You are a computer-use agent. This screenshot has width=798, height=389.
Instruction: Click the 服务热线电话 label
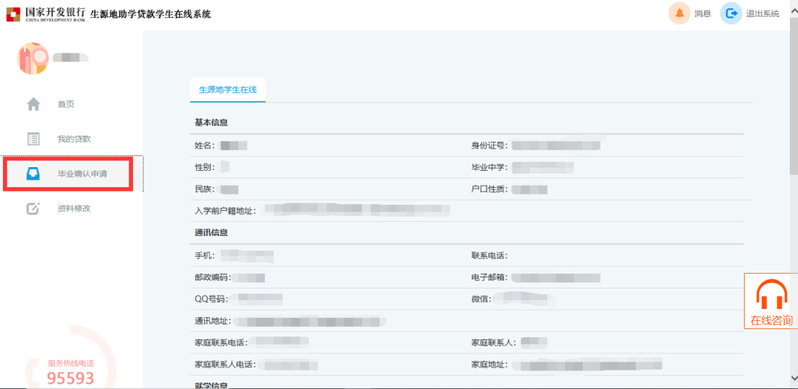pos(71,364)
